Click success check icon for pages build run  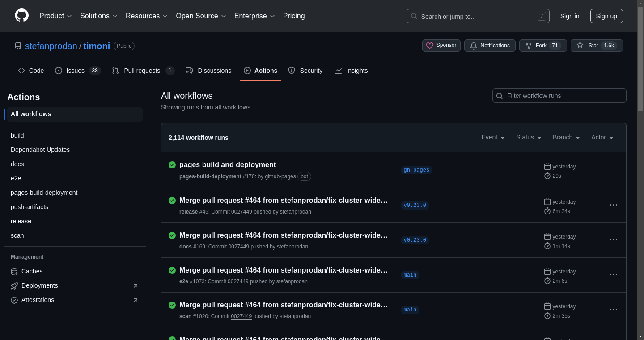(172, 165)
